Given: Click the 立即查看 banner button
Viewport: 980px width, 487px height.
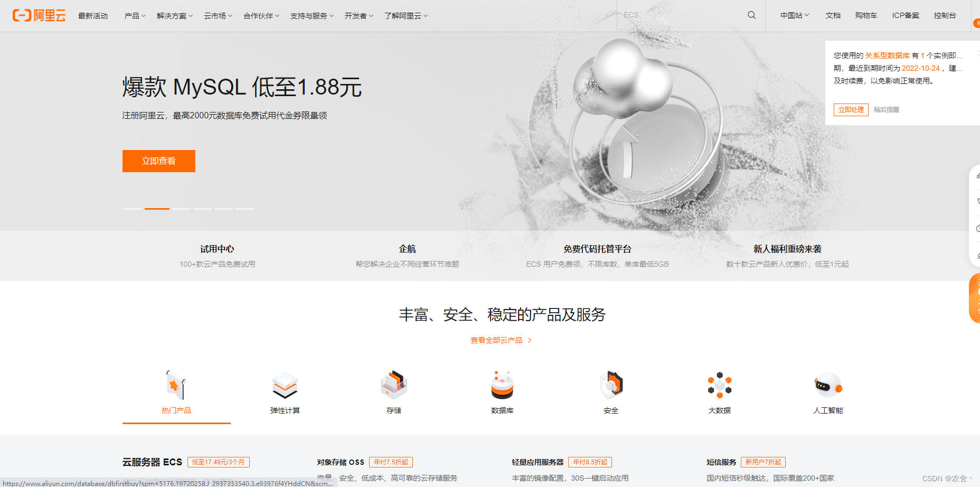Looking at the screenshot, I should (159, 161).
